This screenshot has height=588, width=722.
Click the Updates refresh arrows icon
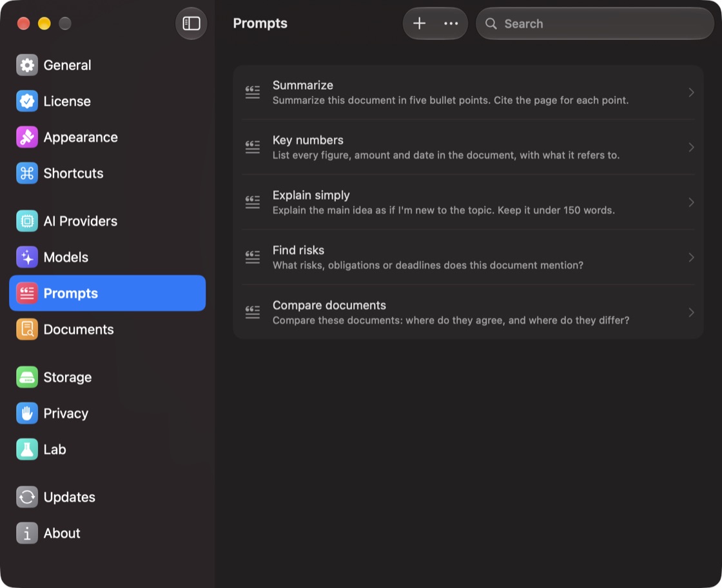point(26,497)
